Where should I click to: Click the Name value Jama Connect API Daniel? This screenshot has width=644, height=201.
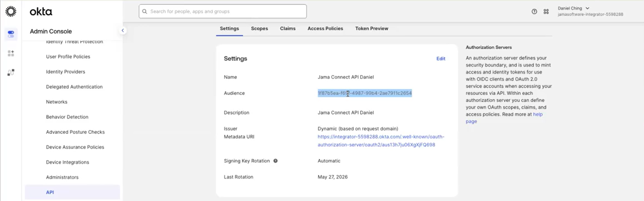click(x=345, y=77)
